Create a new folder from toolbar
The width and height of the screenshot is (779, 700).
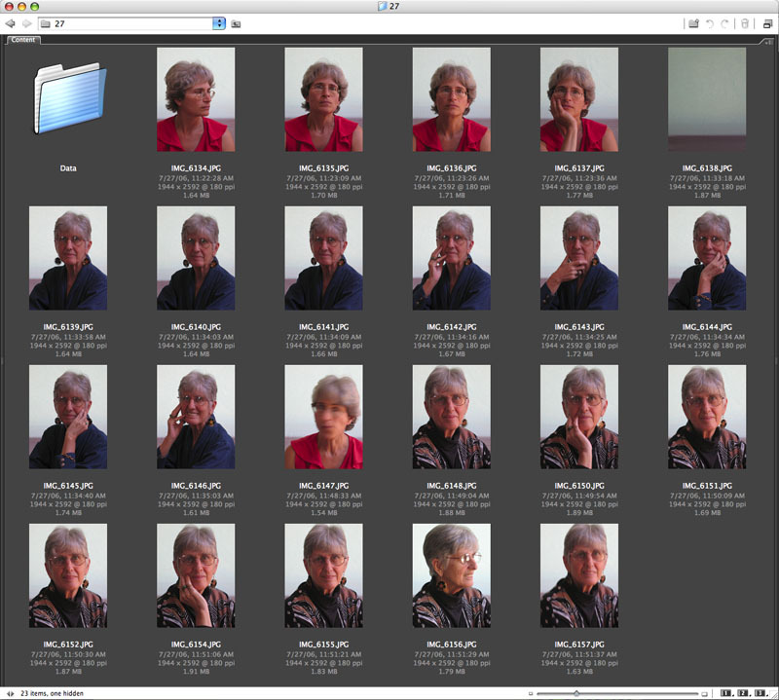(x=693, y=23)
